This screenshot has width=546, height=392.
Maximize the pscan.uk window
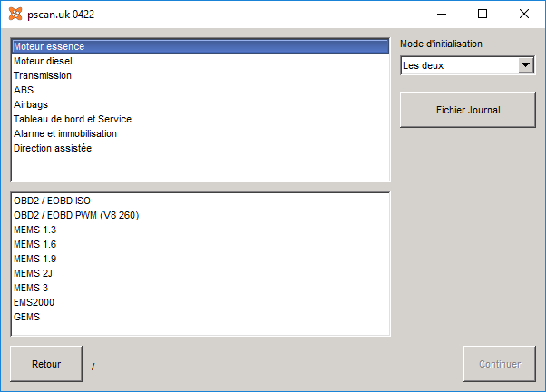tap(483, 14)
